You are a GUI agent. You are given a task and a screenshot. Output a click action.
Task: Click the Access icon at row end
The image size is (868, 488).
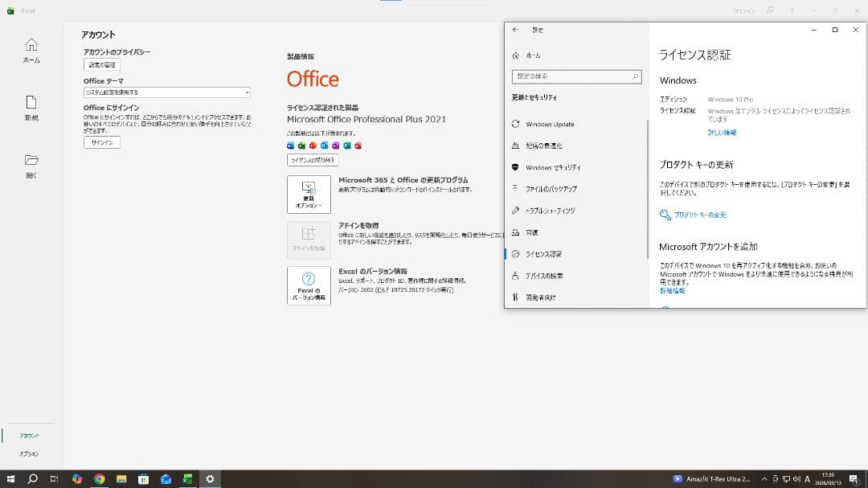[x=358, y=146]
